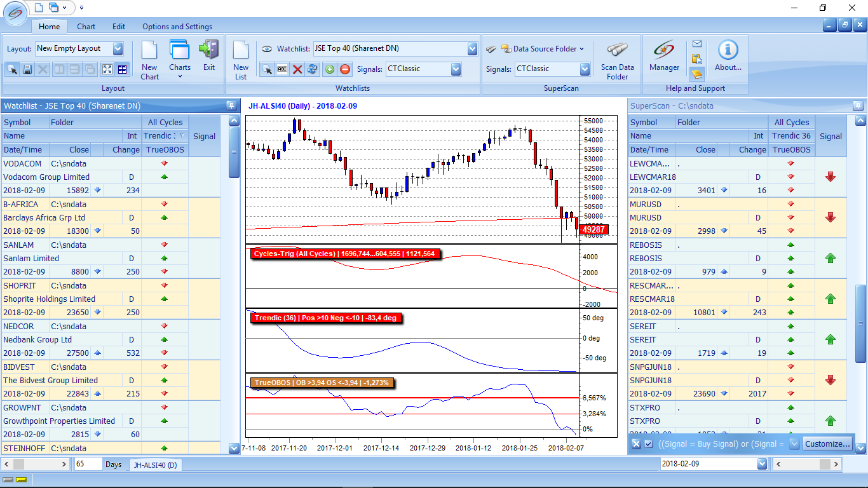Toggle the SuperScan filter checkbox

pos(648,444)
